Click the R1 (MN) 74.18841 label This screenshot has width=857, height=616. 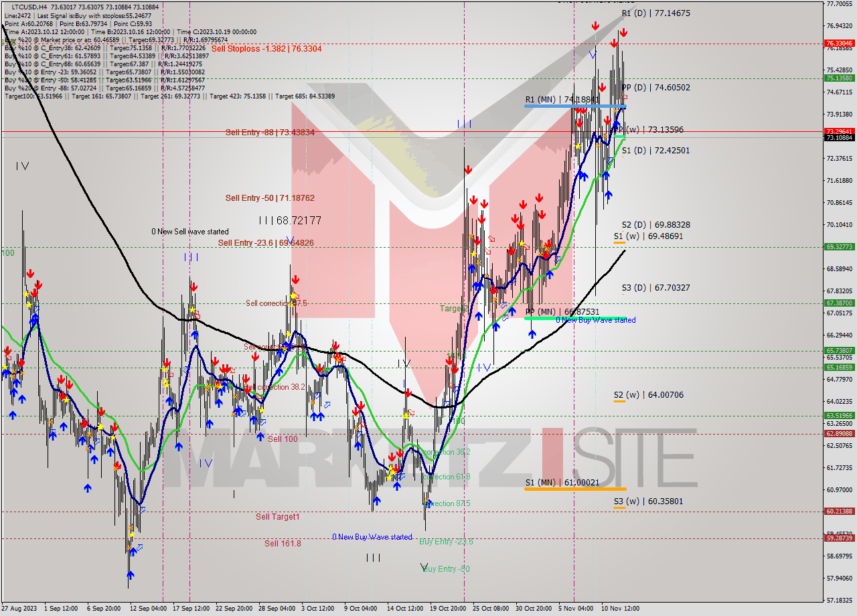(562, 100)
